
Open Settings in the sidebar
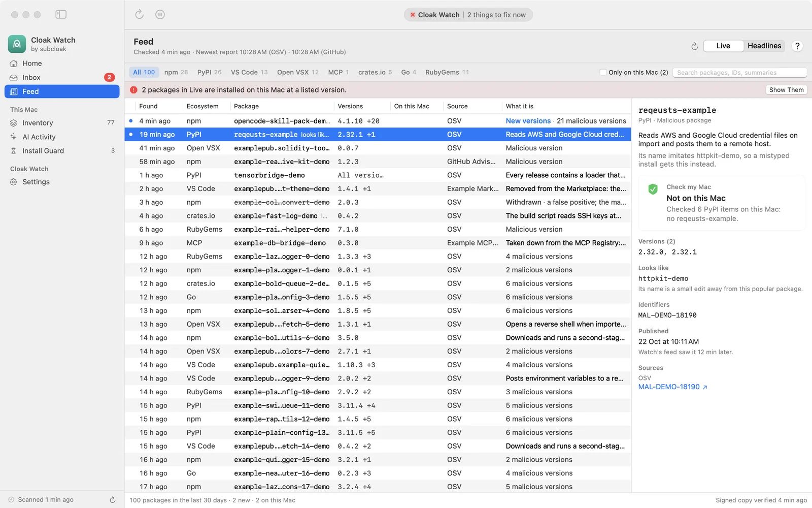pos(62,182)
